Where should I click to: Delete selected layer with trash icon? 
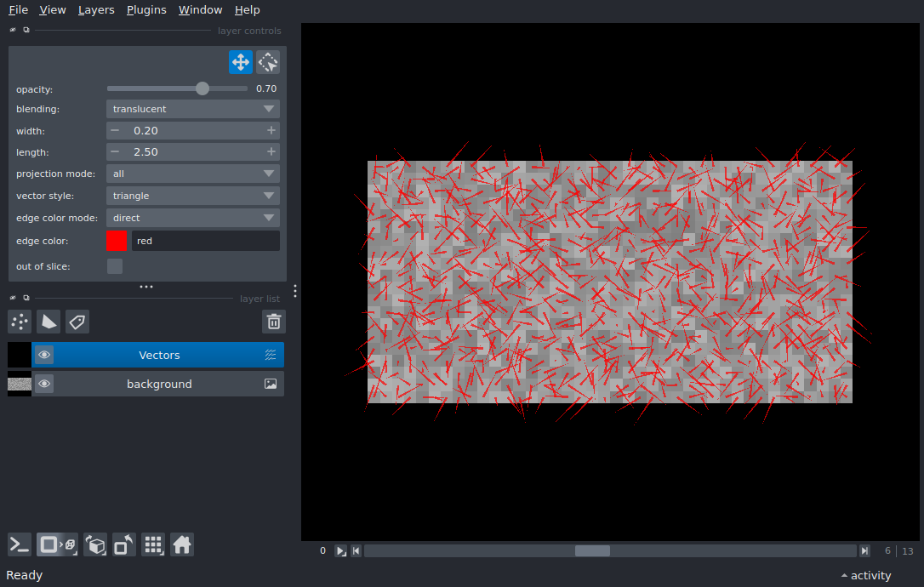(x=274, y=322)
